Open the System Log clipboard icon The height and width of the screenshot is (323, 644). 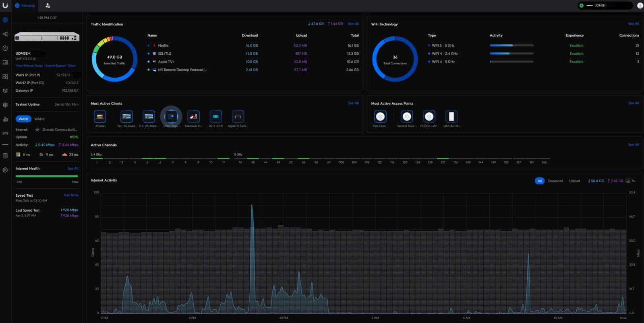5,156
